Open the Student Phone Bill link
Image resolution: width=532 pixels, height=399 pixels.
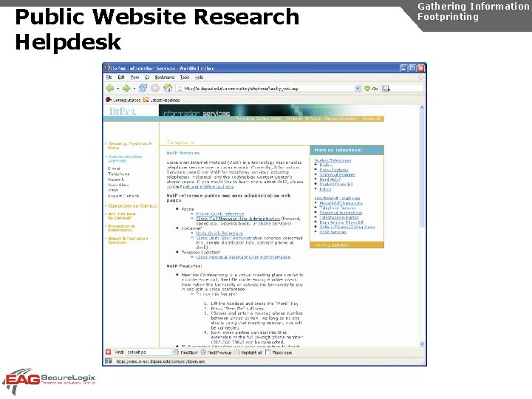[x=336, y=184]
